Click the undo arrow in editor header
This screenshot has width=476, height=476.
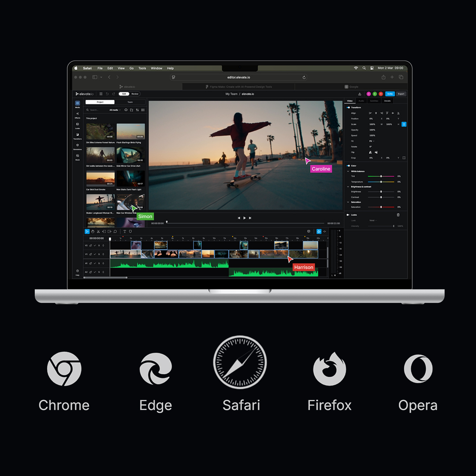[x=107, y=94]
